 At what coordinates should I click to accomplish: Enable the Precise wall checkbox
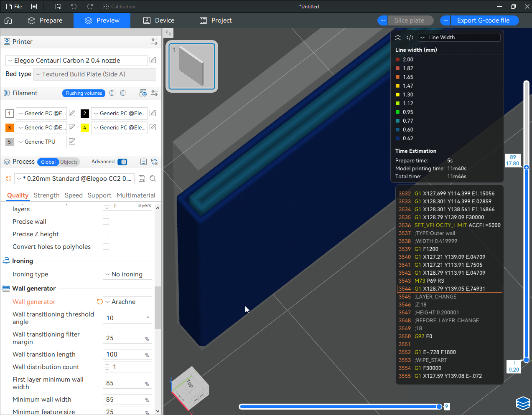[106, 222]
